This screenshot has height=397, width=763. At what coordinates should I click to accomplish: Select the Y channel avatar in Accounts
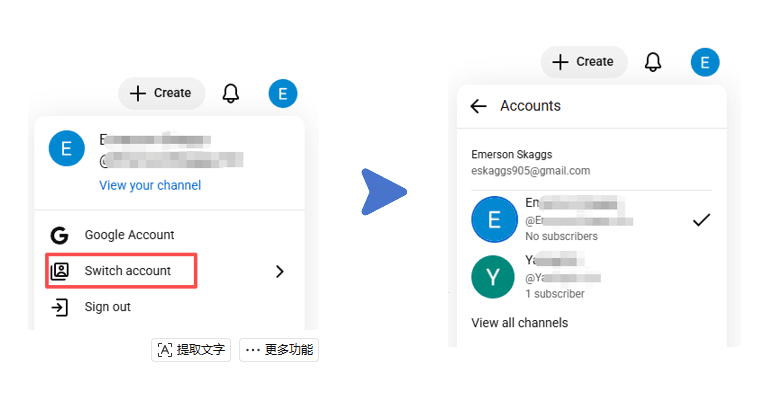[x=493, y=277]
